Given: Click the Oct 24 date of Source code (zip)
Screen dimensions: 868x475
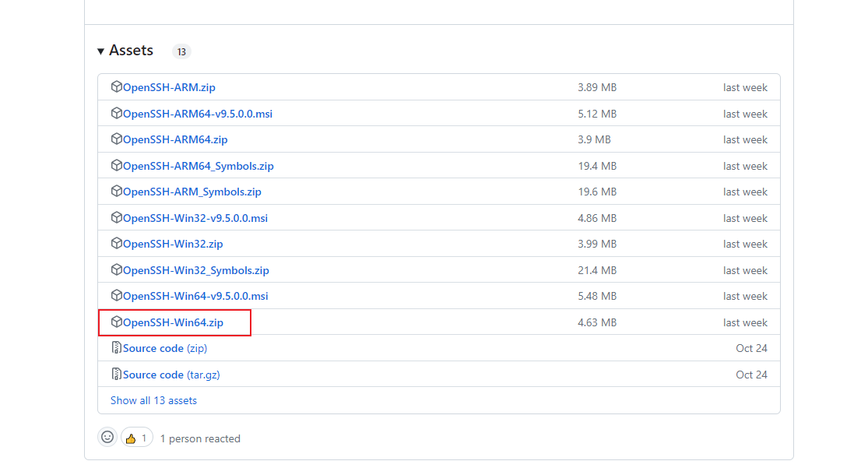Looking at the screenshot, I should tap(751, 348).
